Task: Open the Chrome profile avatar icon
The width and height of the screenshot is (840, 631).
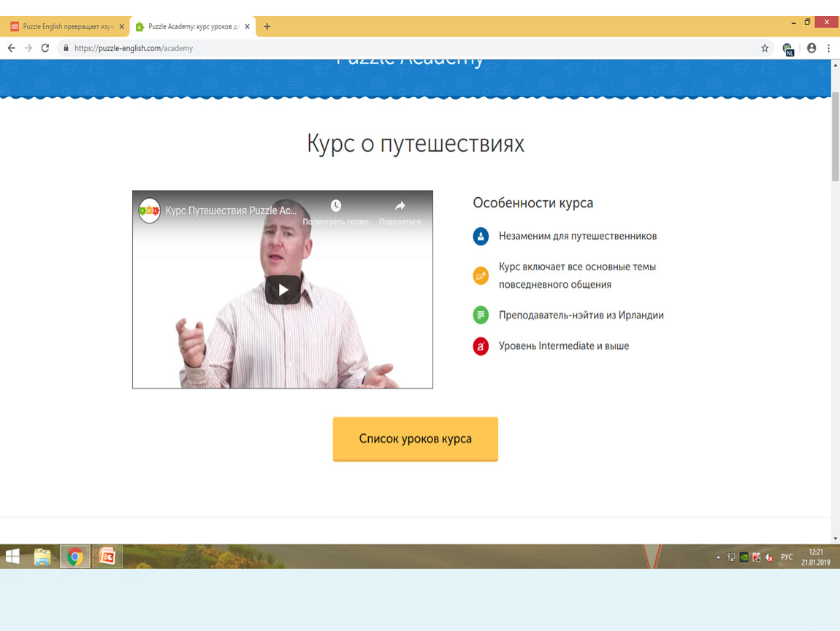Action: 812,48
